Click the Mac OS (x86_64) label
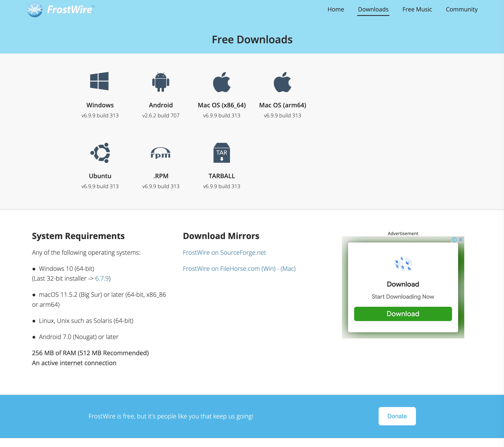The image size is (504, 447). 222,105
